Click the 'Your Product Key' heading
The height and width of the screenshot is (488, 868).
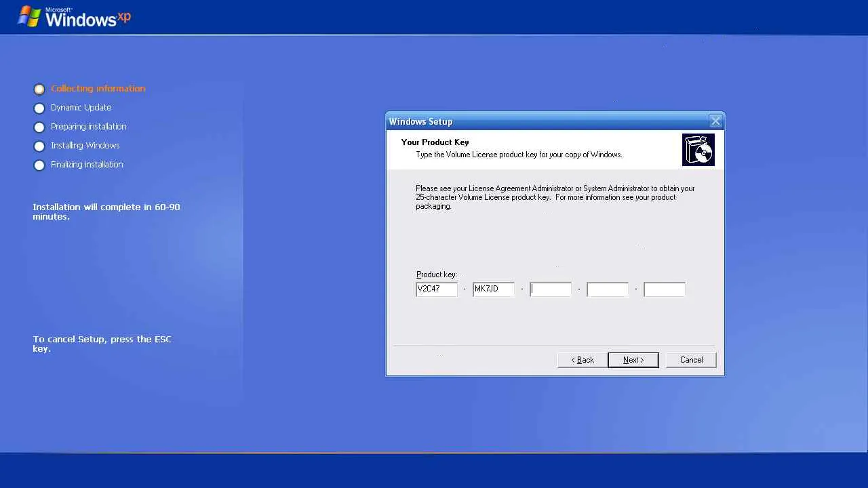click(x=435, y=142)
